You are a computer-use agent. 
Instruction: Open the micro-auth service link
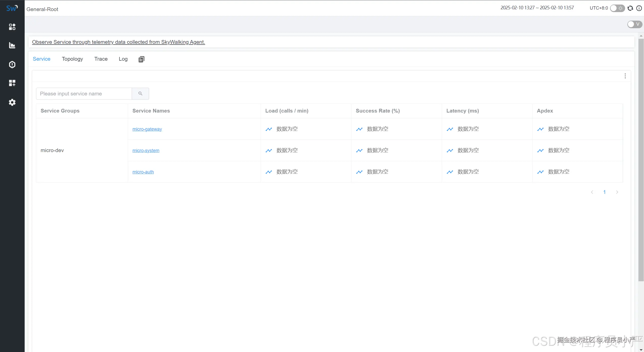pyautogui.click(x=143, y=172)
